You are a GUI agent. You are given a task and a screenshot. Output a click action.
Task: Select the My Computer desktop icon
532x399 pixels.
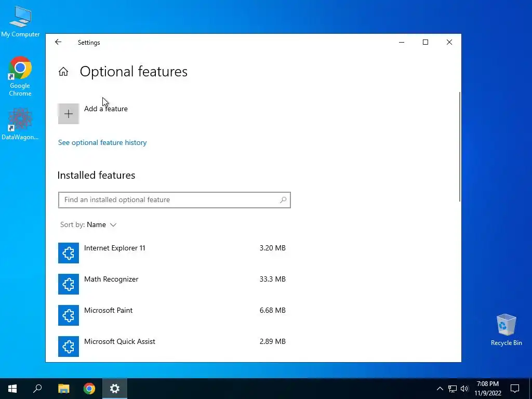coord(20,21)
